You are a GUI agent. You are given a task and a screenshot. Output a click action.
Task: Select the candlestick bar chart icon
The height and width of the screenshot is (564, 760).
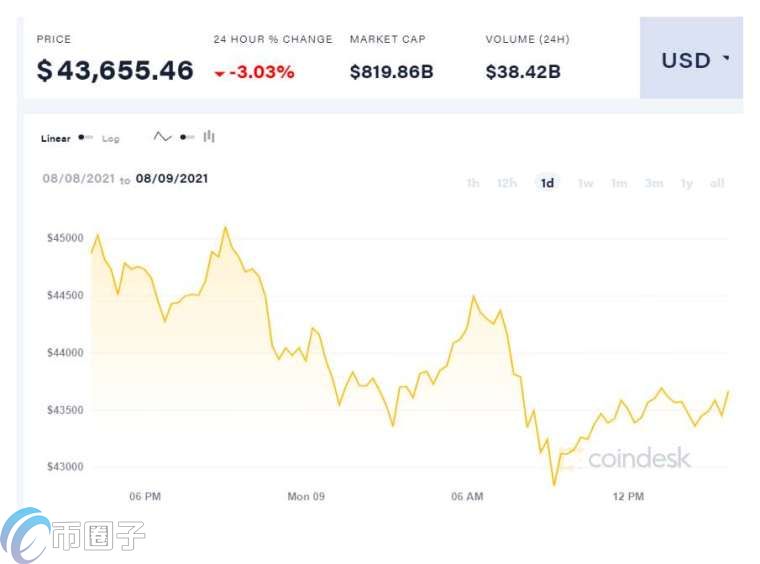point(209,137)
